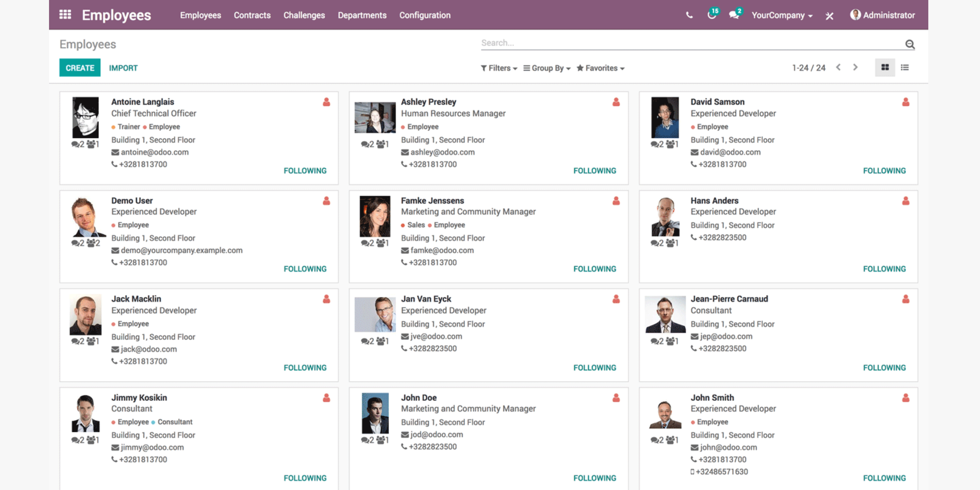
Task: Click the CREATE button
Action: click(80, 68)
